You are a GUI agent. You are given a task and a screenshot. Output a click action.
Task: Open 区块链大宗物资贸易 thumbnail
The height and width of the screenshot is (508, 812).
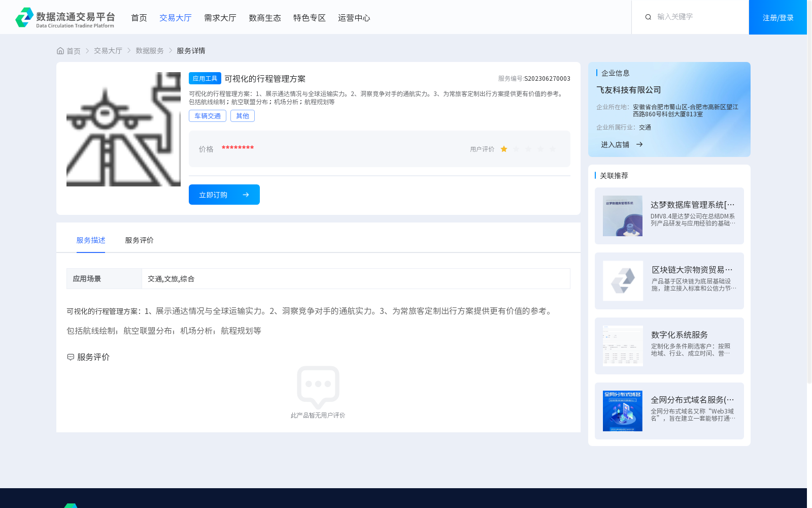pyautogui.click(x=623, y=281)
